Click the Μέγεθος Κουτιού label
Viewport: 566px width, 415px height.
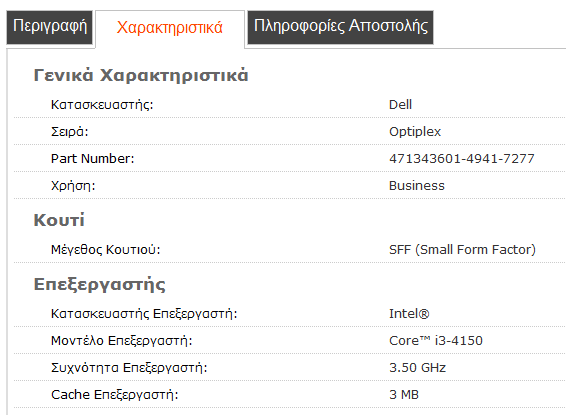[105, 249]
